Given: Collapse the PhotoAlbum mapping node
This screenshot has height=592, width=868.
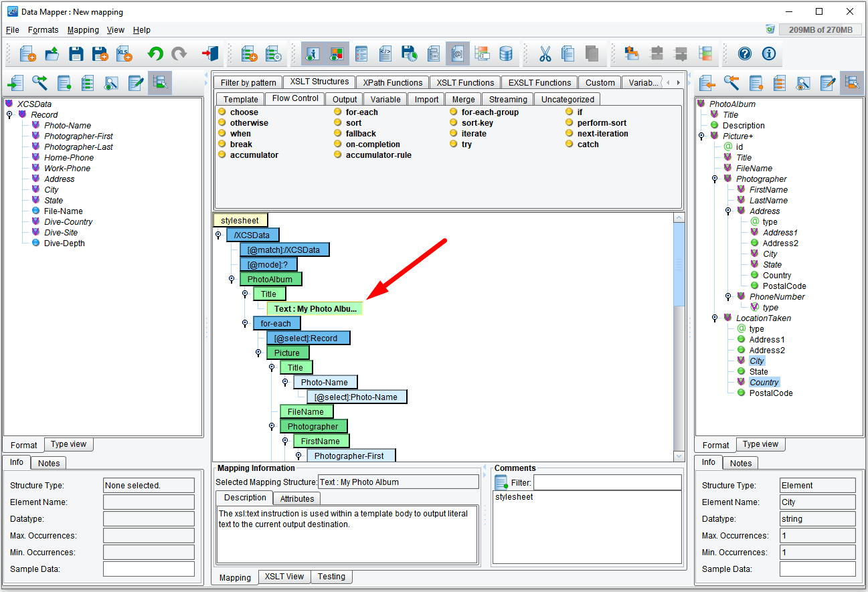Looking at the screenshot, I should click(232, 280).
